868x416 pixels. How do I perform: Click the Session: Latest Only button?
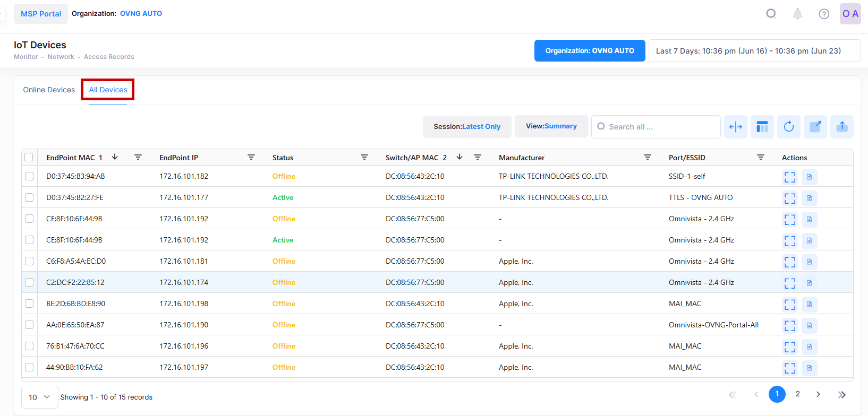pos(466,127)
